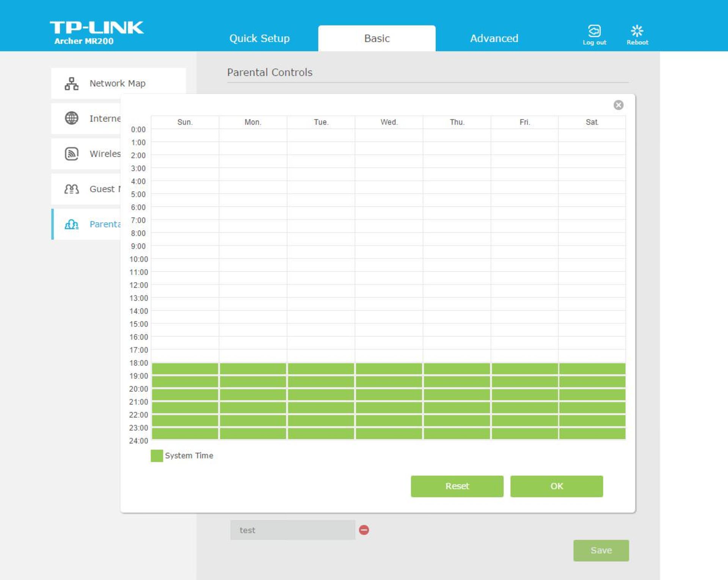728x580 pixels.
Task: Remove the test entry using red minus icon
Action: (x=364, y=530)
